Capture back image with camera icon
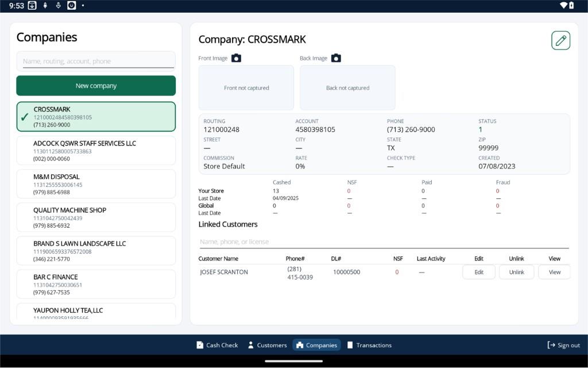Screen dimensions: 588x368 tap(336, 58)
